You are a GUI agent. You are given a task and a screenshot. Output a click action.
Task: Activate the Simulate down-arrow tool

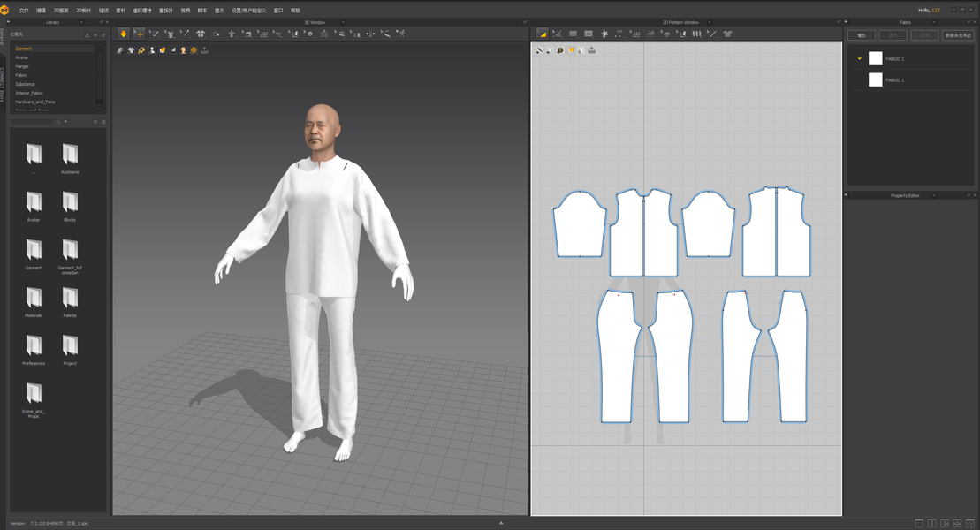(124, 34)
